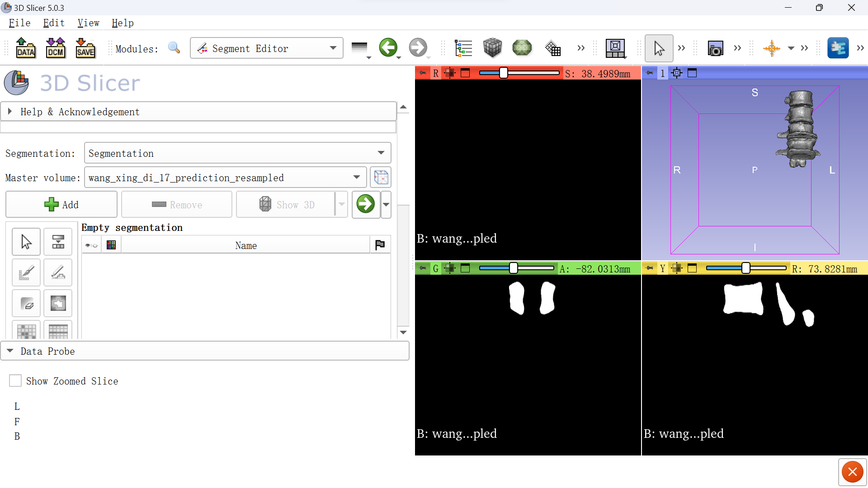868x488 pixels.
Task: Maximize the 3D view
Action: point(692,73)
